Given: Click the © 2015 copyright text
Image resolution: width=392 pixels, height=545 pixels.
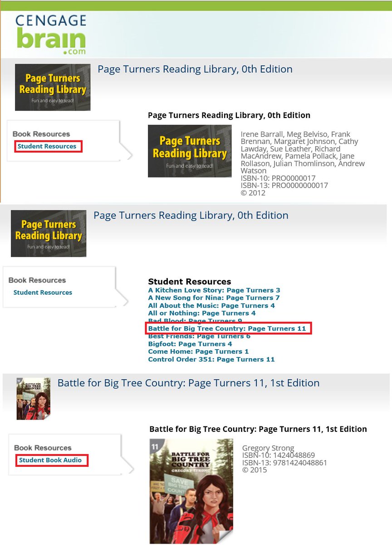Looking at the screenshot, I should [255, 470].
